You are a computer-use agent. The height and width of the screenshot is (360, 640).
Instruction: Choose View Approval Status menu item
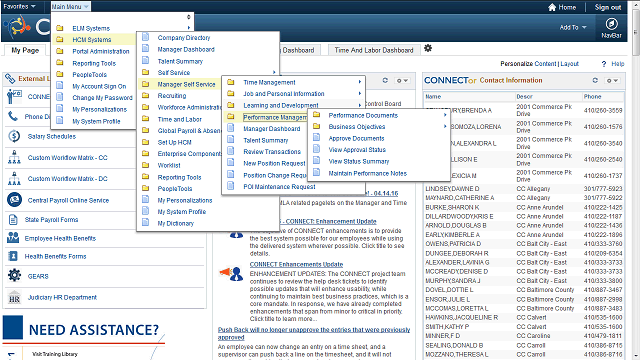[357, 150]
